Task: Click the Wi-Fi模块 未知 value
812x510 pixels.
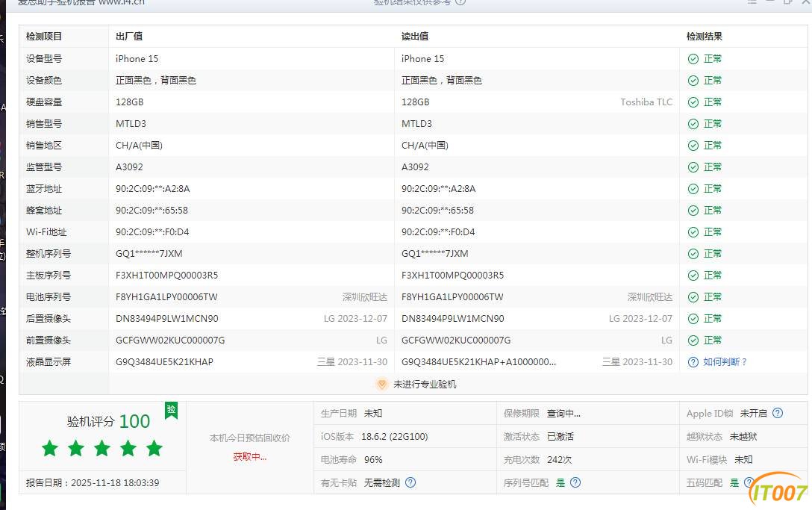Action: [x=743, y=460]
